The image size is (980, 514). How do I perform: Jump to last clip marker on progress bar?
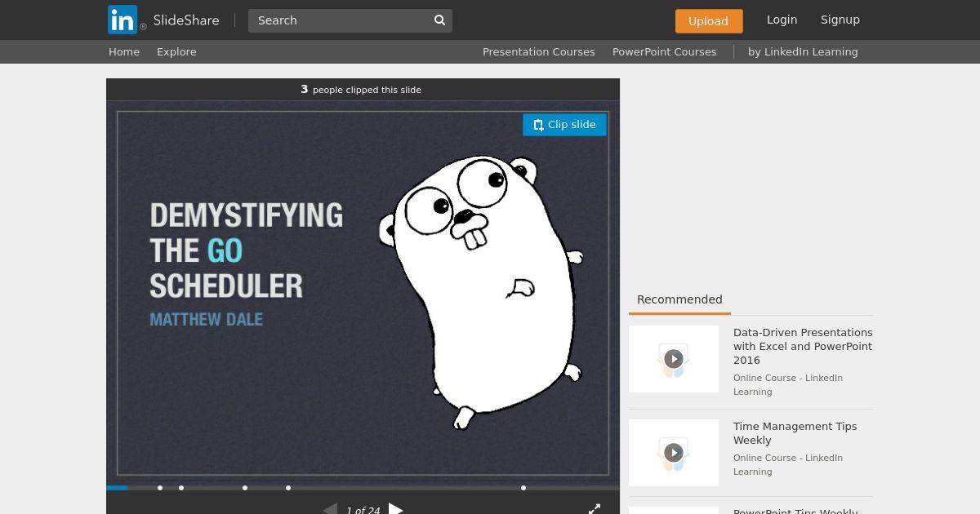coord(523,488)
